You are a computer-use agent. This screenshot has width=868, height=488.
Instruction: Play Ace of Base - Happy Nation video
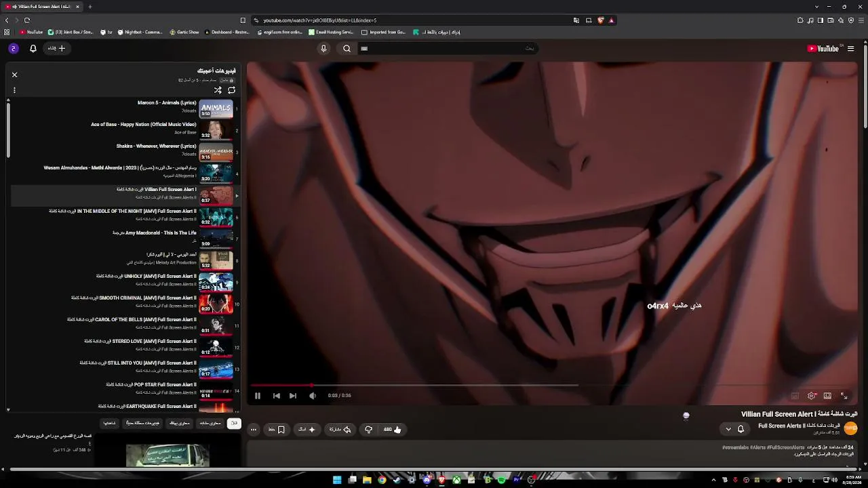click(x=144, y=125)
